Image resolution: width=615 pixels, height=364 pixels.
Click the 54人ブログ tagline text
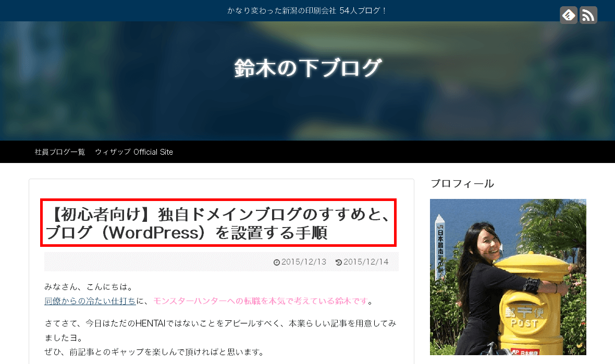point(308,10)
